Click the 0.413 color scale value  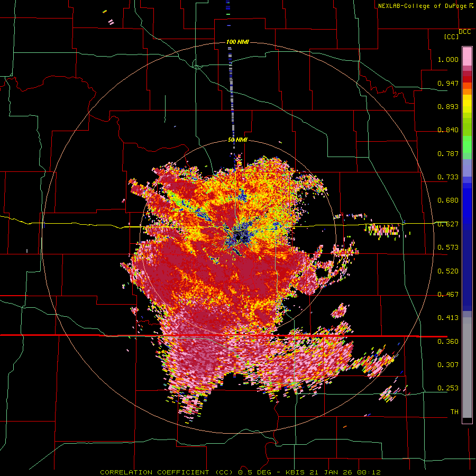point(448,318)
